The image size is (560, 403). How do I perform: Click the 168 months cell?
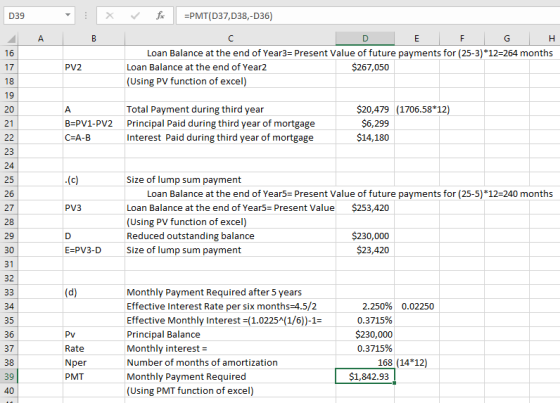click(x=365, y=363)
